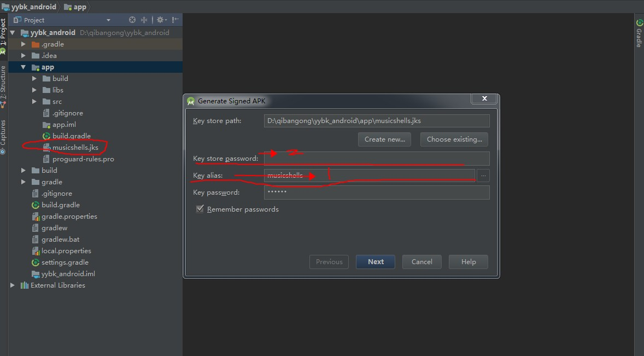Click the Key store password field

(377, 159)
